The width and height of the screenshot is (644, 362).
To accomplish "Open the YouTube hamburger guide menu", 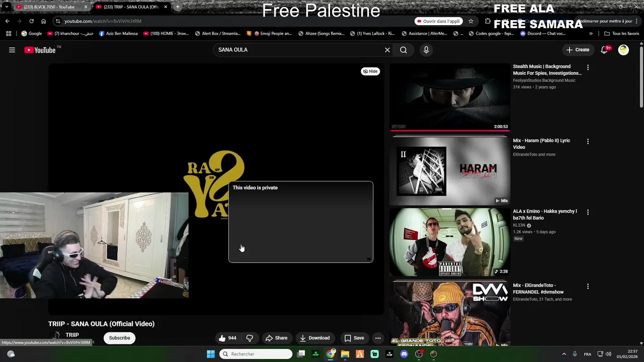I will pos(12,50).
